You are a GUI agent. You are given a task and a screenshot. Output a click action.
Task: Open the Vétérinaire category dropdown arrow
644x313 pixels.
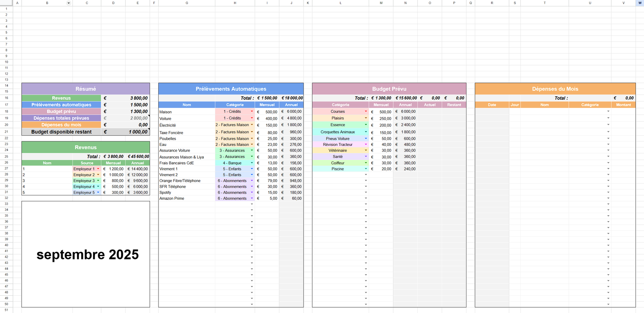(366, 150)
